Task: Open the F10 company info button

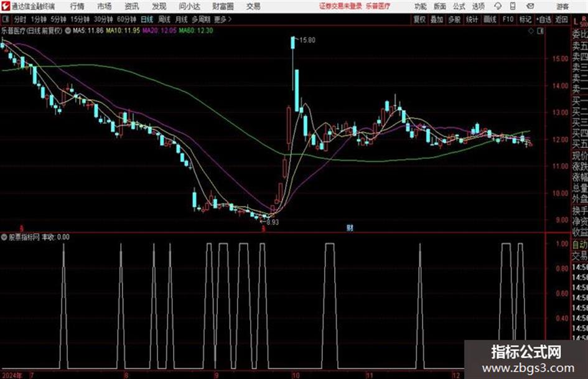Action: pos(508,19)
